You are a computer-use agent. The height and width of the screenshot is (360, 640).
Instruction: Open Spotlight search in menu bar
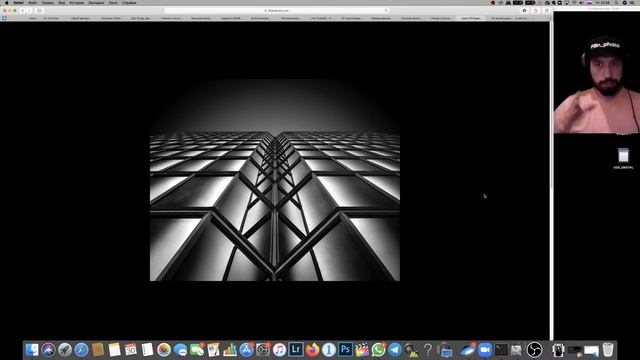click(617, 2)
